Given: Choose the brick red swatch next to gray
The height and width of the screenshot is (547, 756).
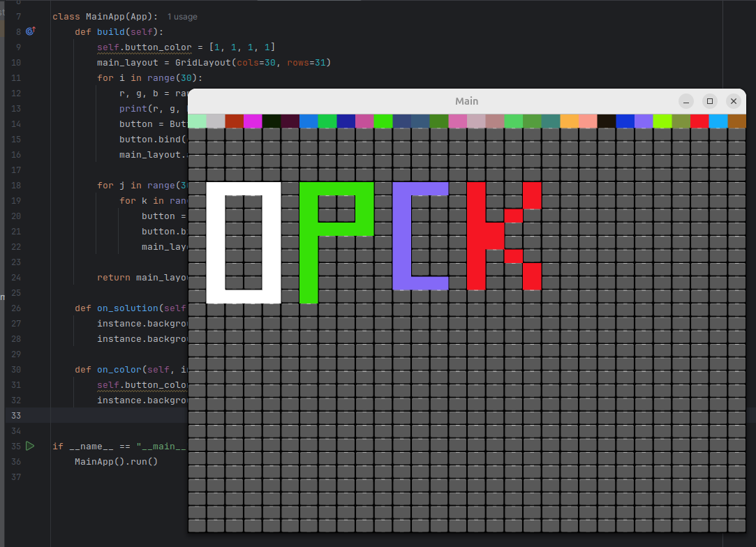Looking at the screenshot, I should (x=235, y=121).
